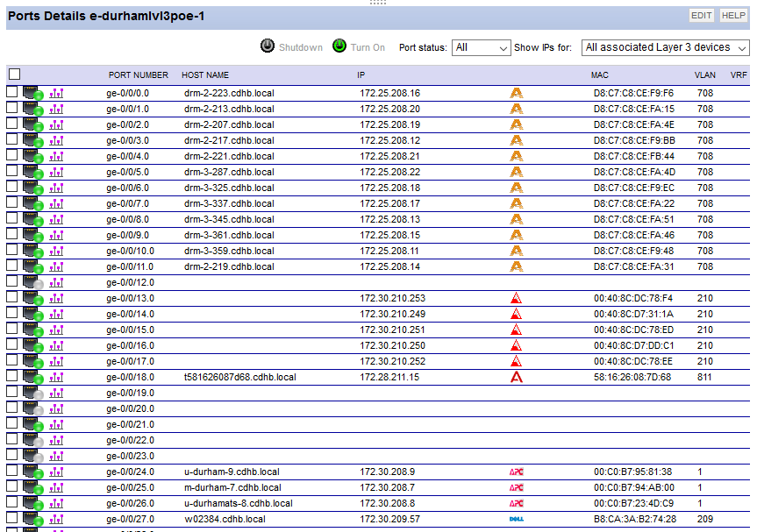The height and width of the screenshot is (532, 757).
Task: Click IP address 172.25.208.14
Action: click(390, 266)
